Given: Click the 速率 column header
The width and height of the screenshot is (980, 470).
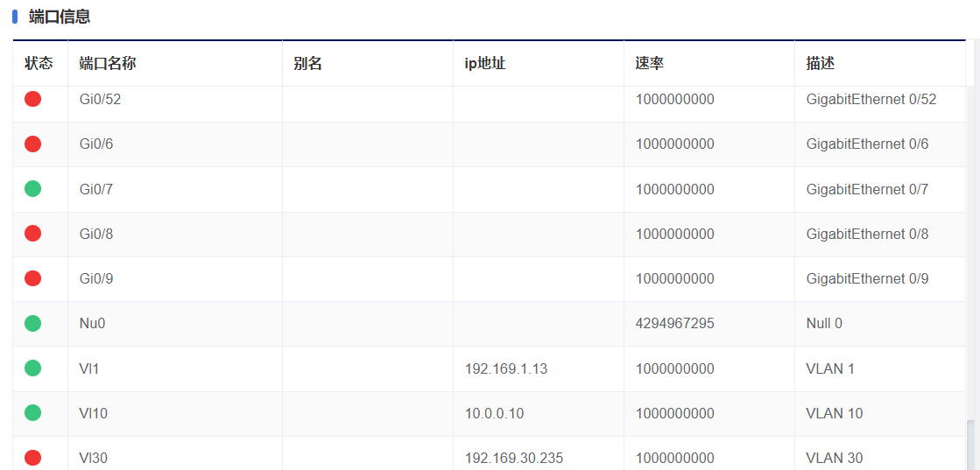Looking at the screenshot, I should point(649,63).
